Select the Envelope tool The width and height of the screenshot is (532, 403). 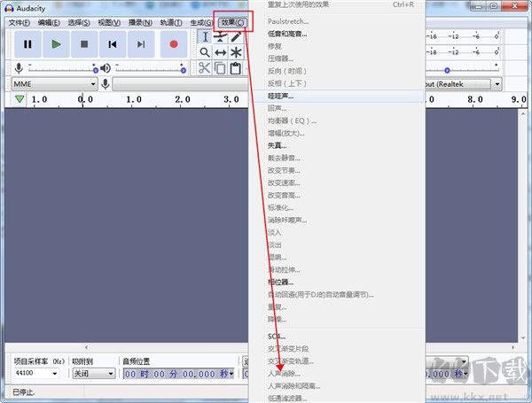point(221,36)
